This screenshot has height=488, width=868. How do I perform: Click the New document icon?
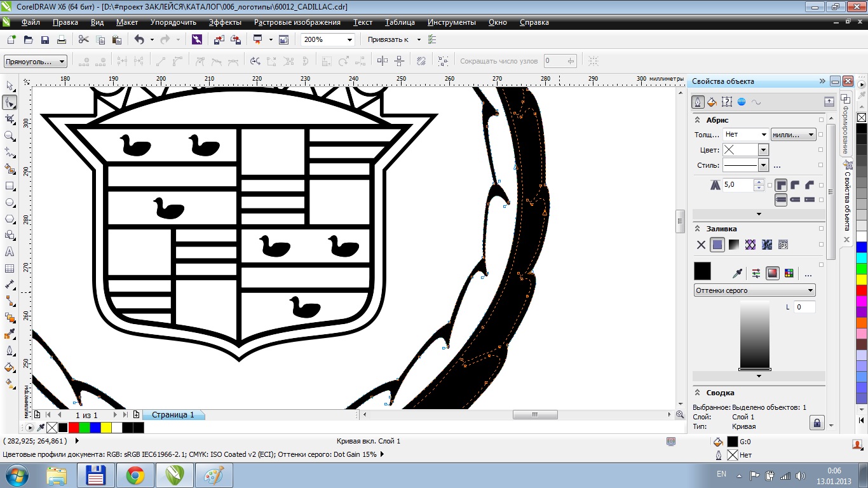pyautogui.click(x=11, y=39)
